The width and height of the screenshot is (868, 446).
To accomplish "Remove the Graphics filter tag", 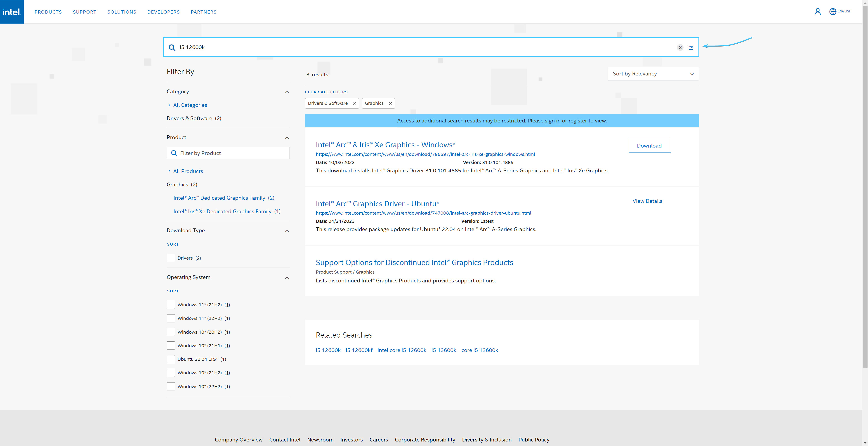I will (x=391, y=103).
